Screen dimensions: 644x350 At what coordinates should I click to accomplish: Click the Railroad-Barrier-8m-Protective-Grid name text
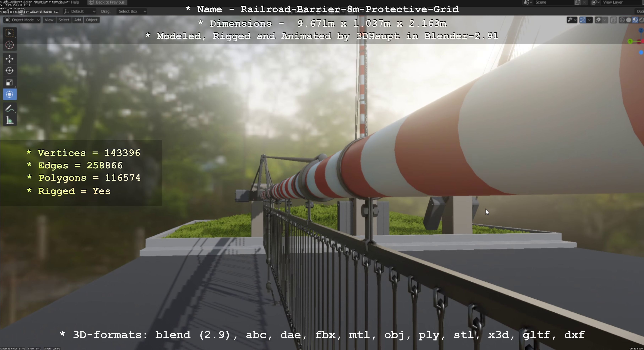click(x=349, y=9)
